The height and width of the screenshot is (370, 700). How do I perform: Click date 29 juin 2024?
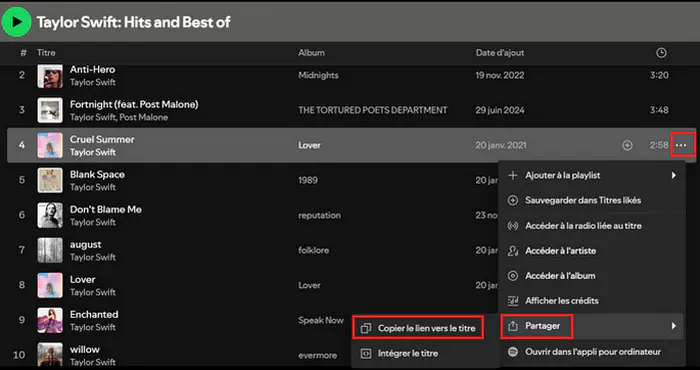500,110
